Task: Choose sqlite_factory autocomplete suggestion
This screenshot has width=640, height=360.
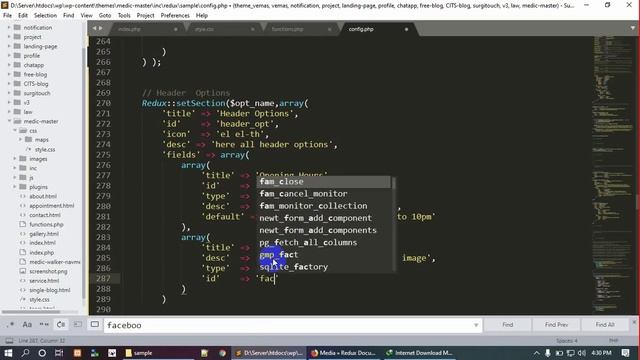Action: 324,267
